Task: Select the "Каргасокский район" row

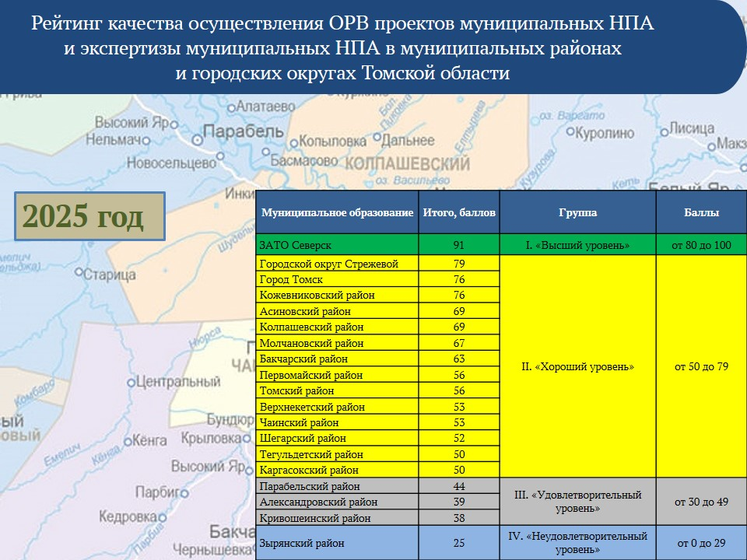Action: click(x=337, y=470)
